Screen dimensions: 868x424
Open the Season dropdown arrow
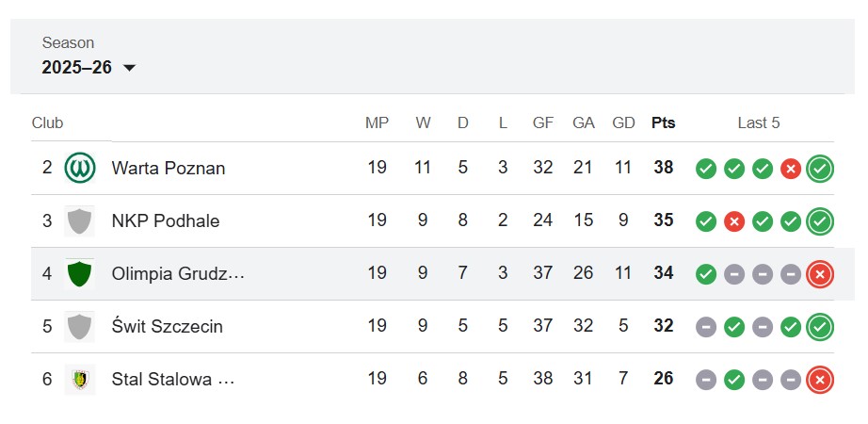pyautogui.click(x=129, y=68)
